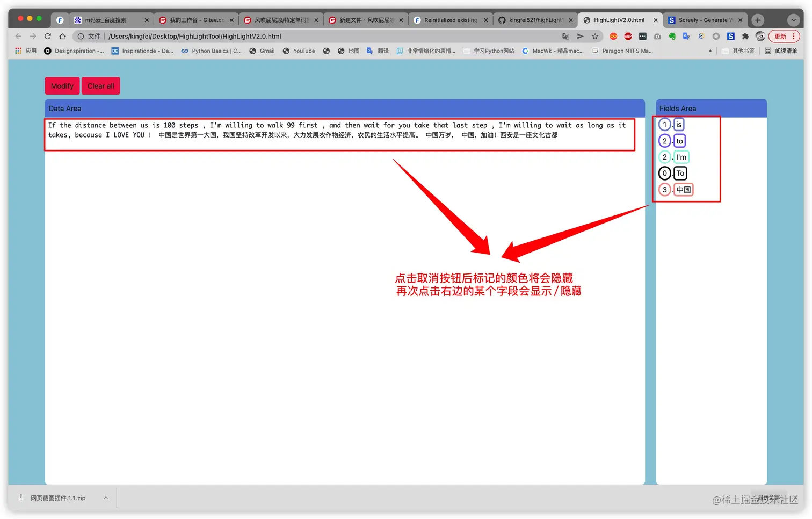Click count circle 0 beside 'To'

click(665, 173)
